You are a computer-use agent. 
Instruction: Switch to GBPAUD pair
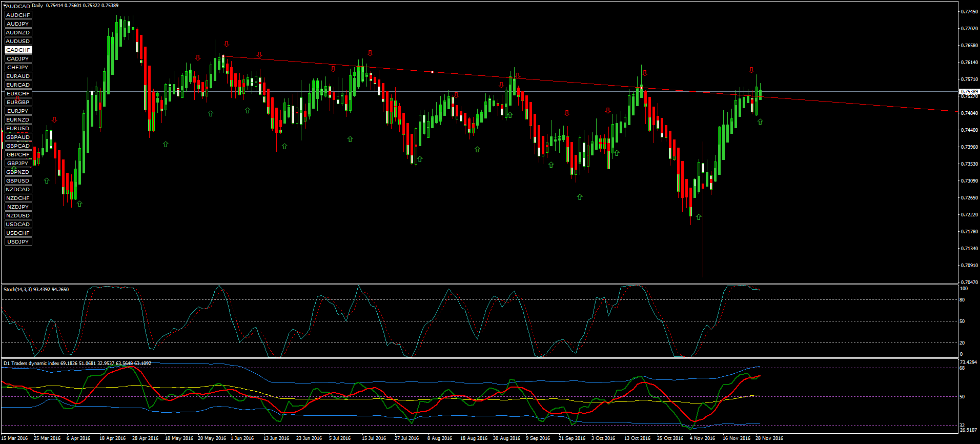pos(18,137)
